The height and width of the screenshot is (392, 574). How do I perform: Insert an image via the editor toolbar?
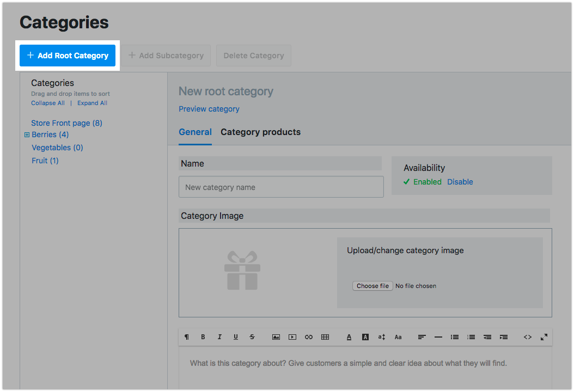pyautogui.click(x=276, y=337)
